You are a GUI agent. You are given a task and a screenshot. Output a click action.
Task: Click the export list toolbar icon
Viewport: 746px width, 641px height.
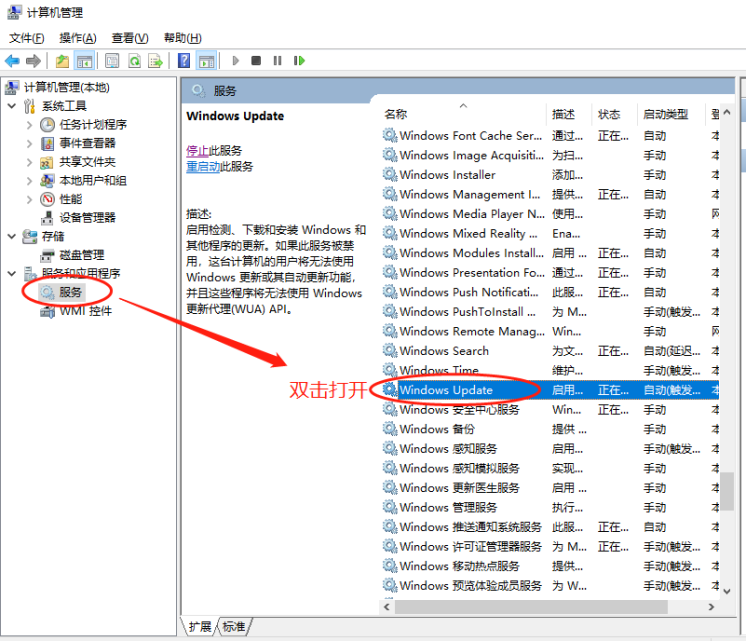pyautogui.click(x=156, y=61)
